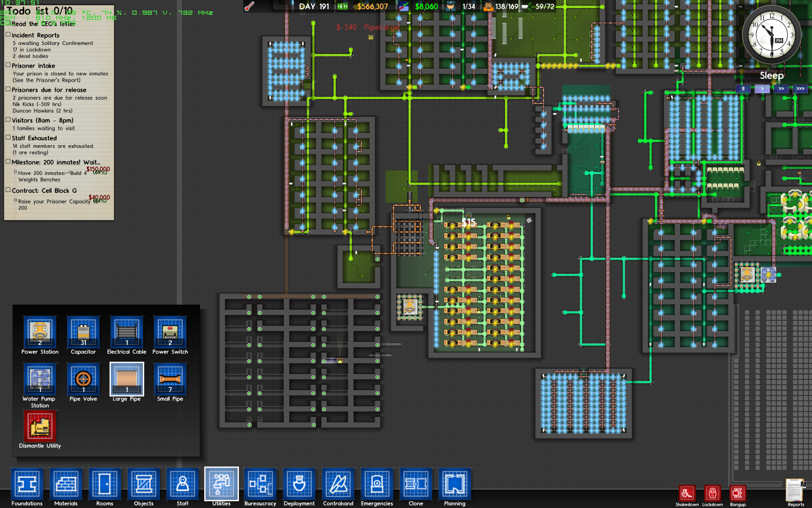This screenshot has width=812, height=508.
Task: Open the Deployment view
Action: (x=299, y=483)
